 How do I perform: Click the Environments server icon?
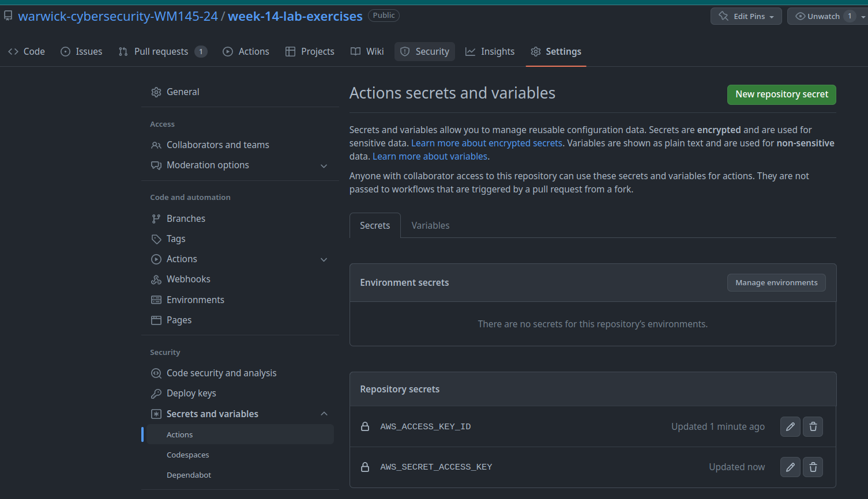click(x=156, y=300)
